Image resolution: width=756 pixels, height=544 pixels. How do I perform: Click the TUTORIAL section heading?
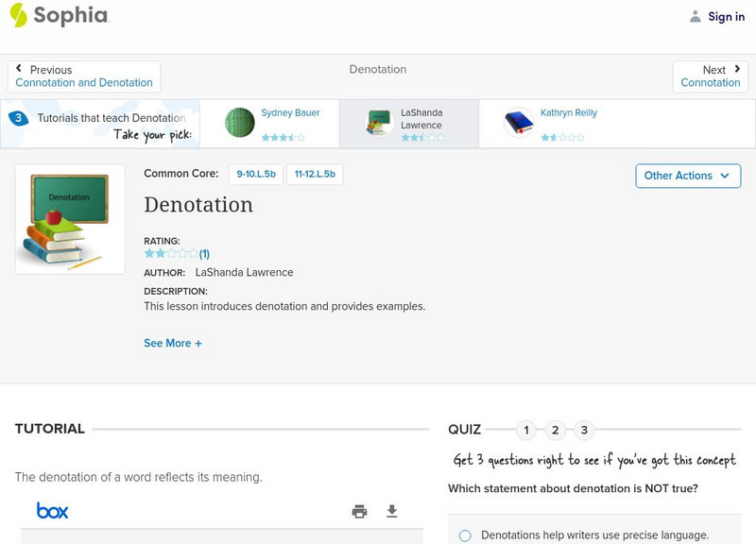tap(50, 429)
